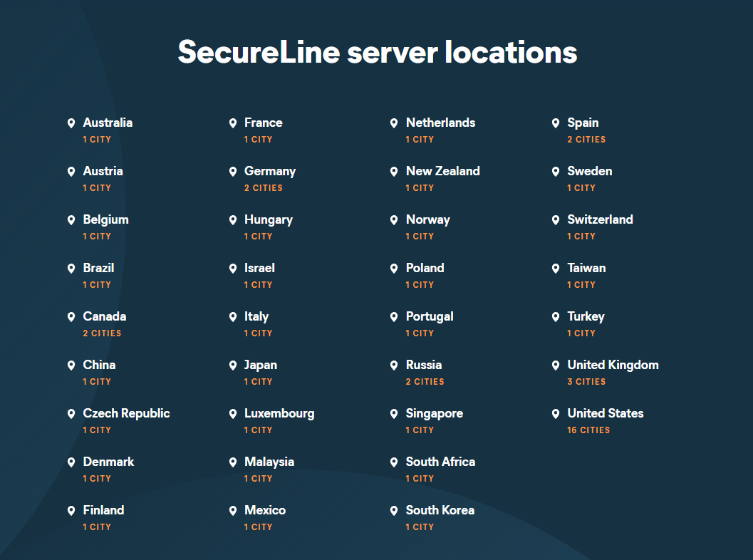Click the pin icon by United Kingdom

pos(556,365)
